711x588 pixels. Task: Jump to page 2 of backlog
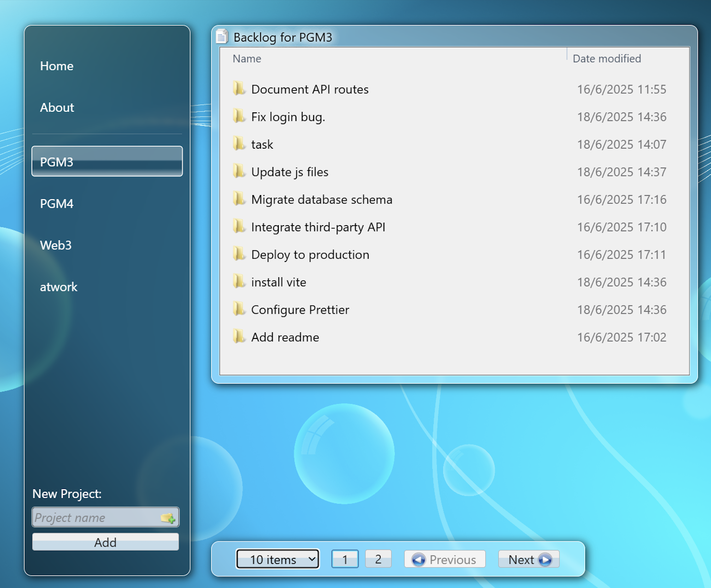378,559
